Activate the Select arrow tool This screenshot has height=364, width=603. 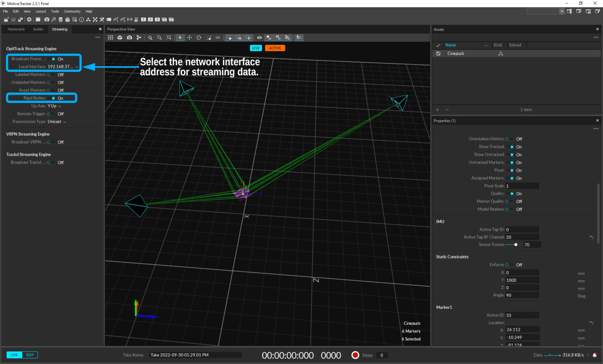(x=180, y=37)
